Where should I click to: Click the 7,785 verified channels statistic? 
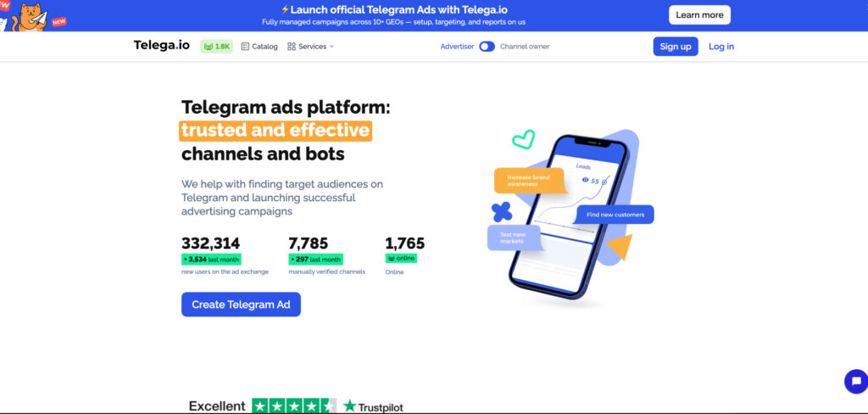click(x=308, y=243)
